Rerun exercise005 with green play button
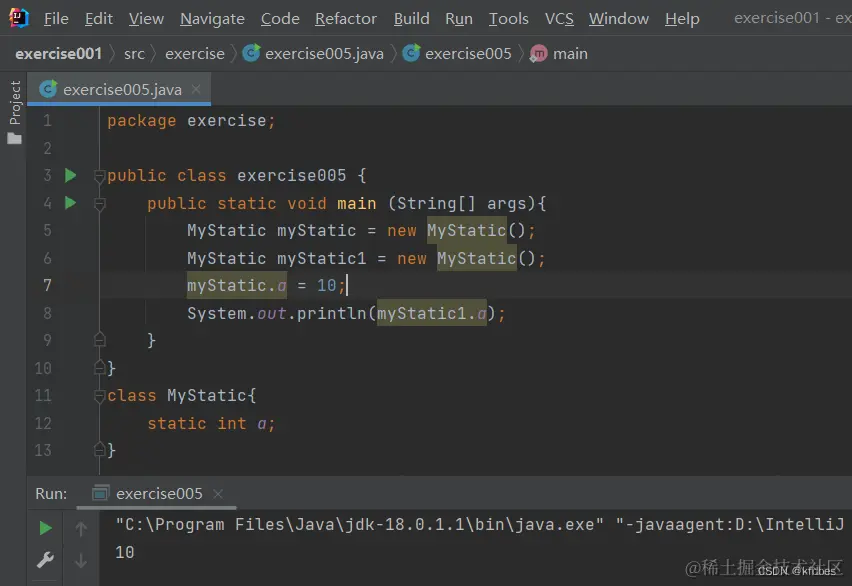 click(46, 528)
